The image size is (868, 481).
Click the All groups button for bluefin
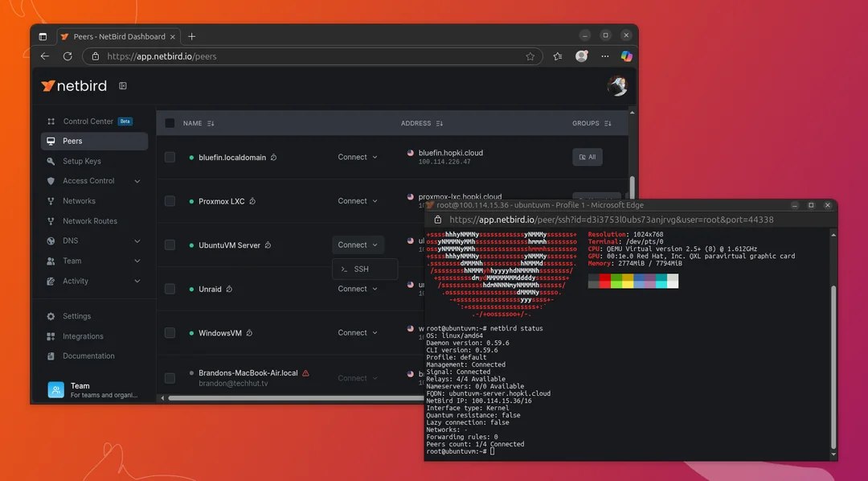coord(588,157)
